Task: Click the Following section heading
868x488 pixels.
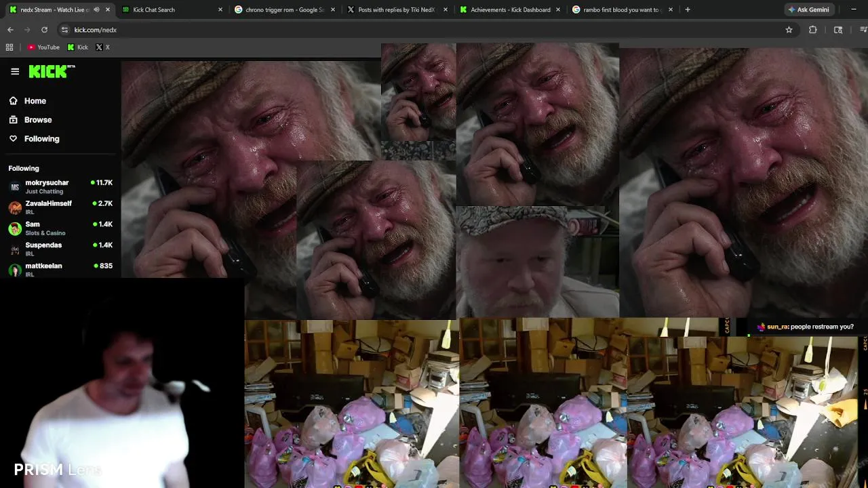Action: pyautogui.click(x=24, y=168)
